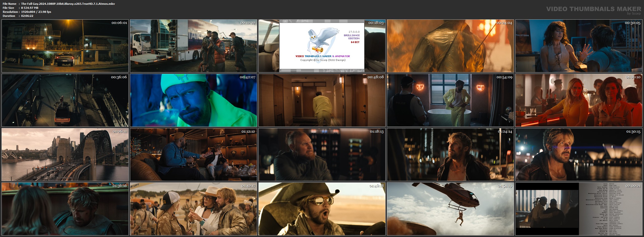Click the cowboy hat driver thumbnail at 01:48:18
This screenshot has height=237, width=644.
tap(322, 209)
